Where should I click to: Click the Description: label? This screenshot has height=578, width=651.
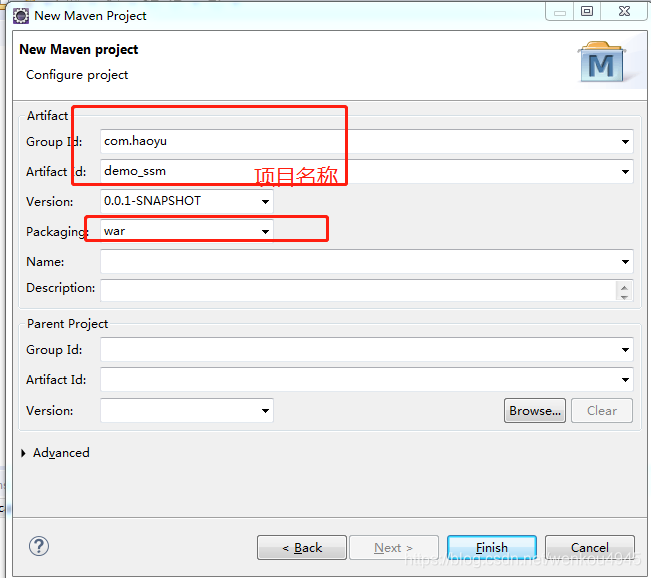point(61,288)
